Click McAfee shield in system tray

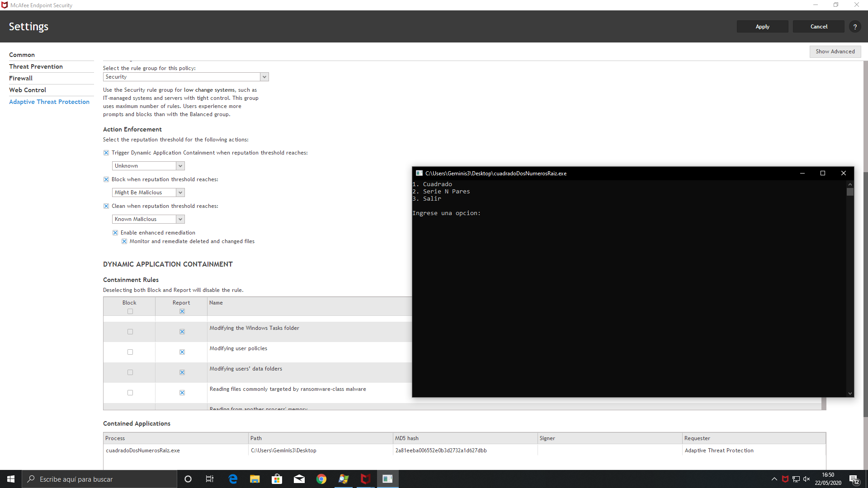[x=785, y=479]
